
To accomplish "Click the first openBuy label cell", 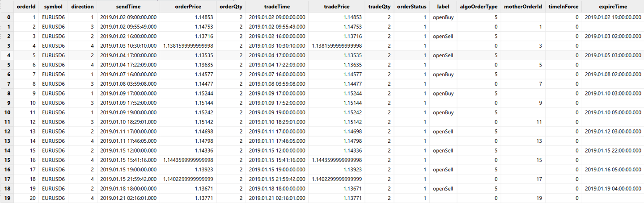I will point(443,17).
